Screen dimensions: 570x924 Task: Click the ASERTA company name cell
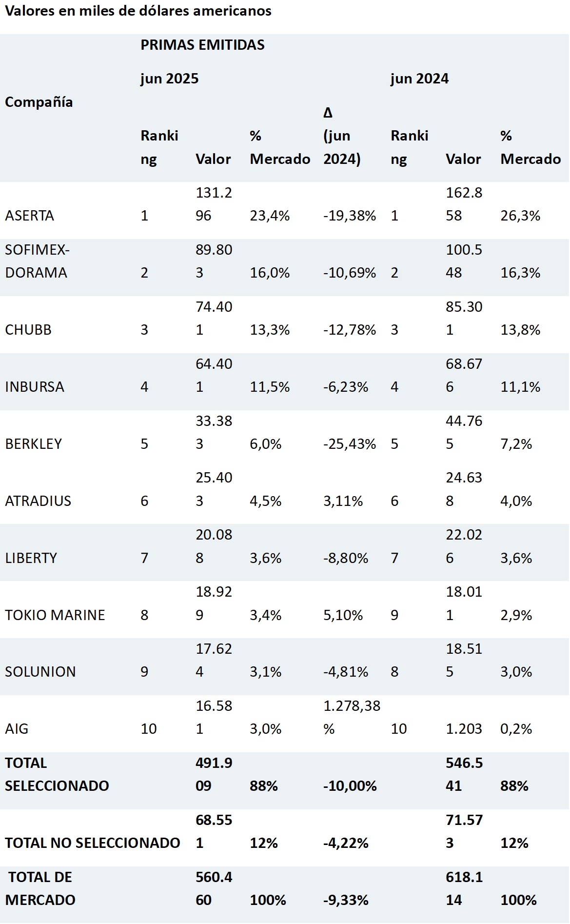coord(29,216)
